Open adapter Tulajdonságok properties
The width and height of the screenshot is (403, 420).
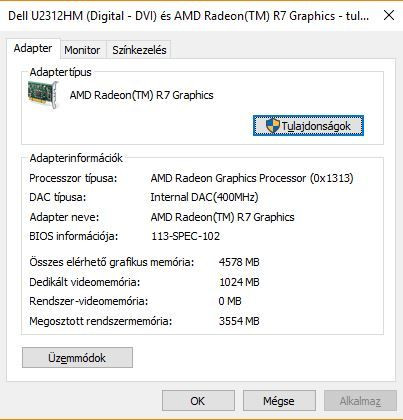308,126
